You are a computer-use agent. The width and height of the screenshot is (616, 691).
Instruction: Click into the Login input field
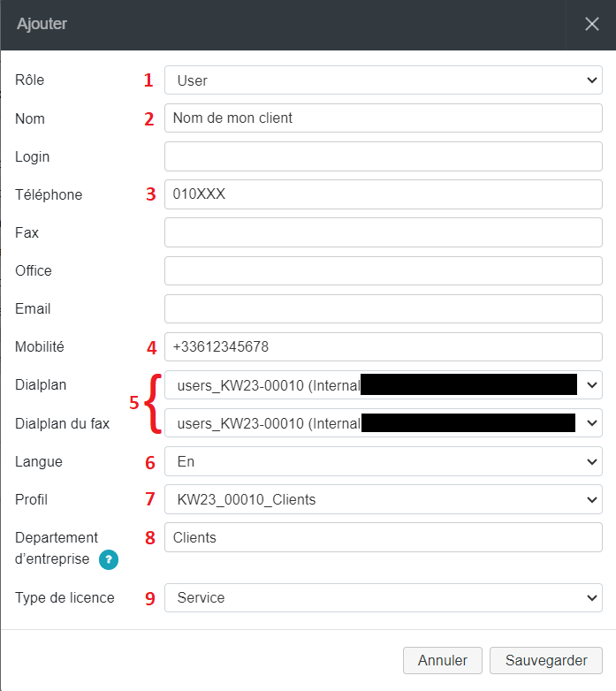[383, 156]
